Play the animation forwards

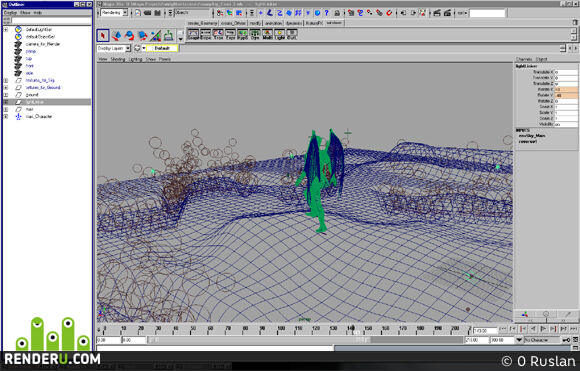[x=543, y=328]
